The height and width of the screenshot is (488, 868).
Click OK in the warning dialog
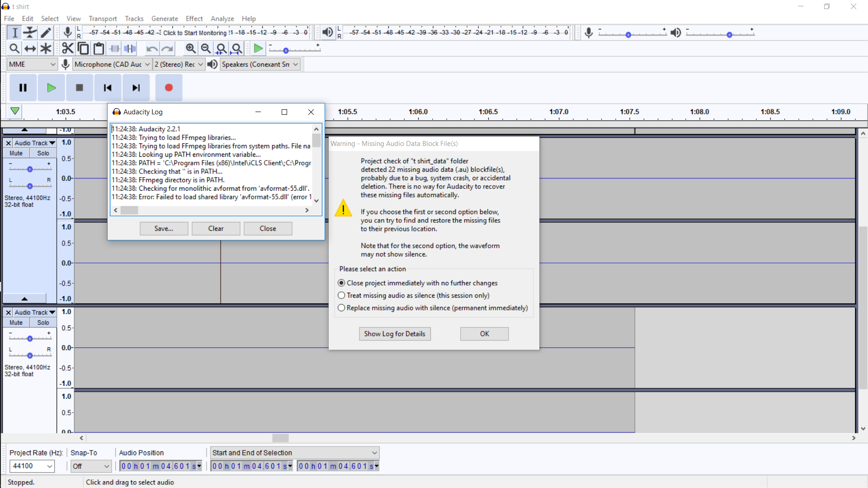coord(484,334)
